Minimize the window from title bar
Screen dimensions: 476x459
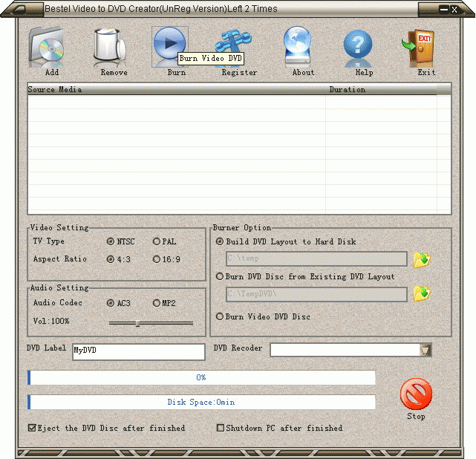click(x=444, y=10)
